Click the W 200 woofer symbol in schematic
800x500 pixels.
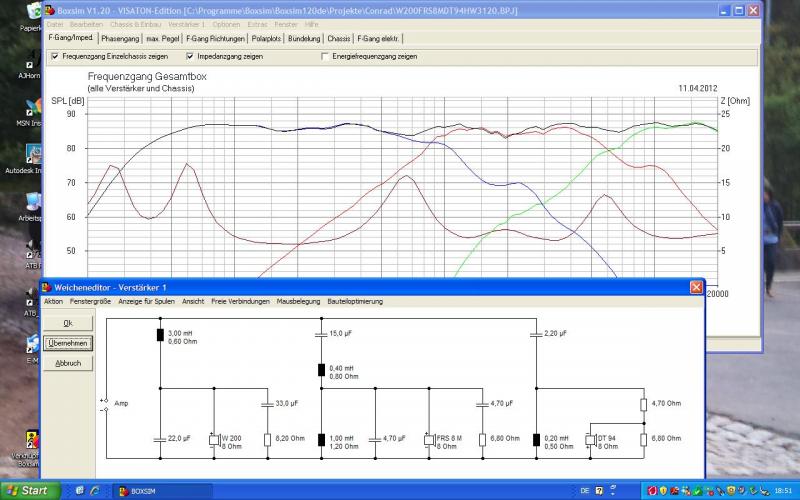213,440
